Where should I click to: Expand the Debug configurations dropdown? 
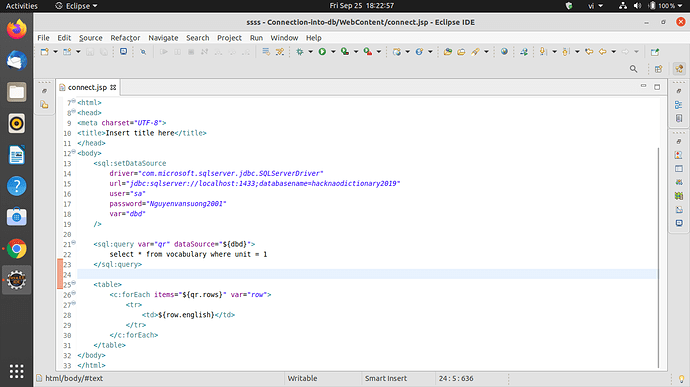click(x=311, y=52)
